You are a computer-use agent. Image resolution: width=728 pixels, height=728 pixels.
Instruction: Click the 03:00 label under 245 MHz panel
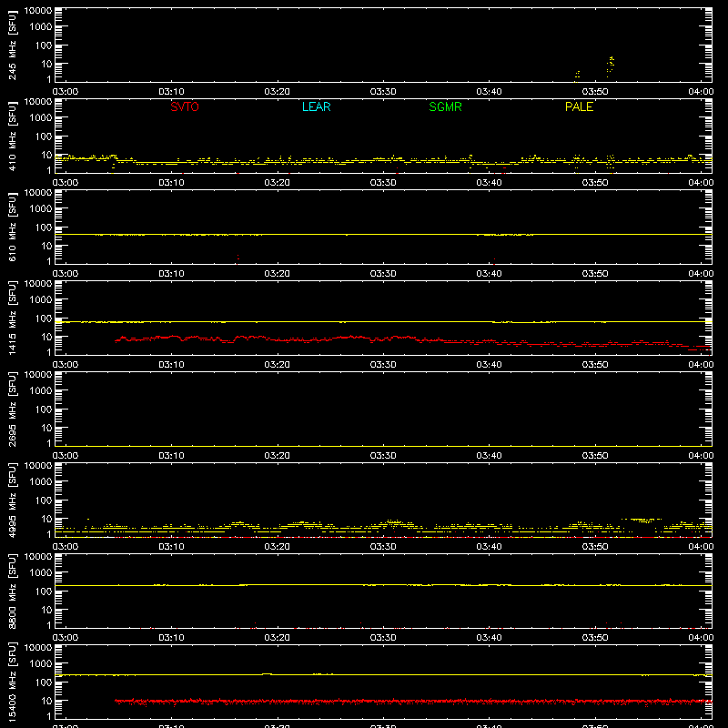point(66,92)
